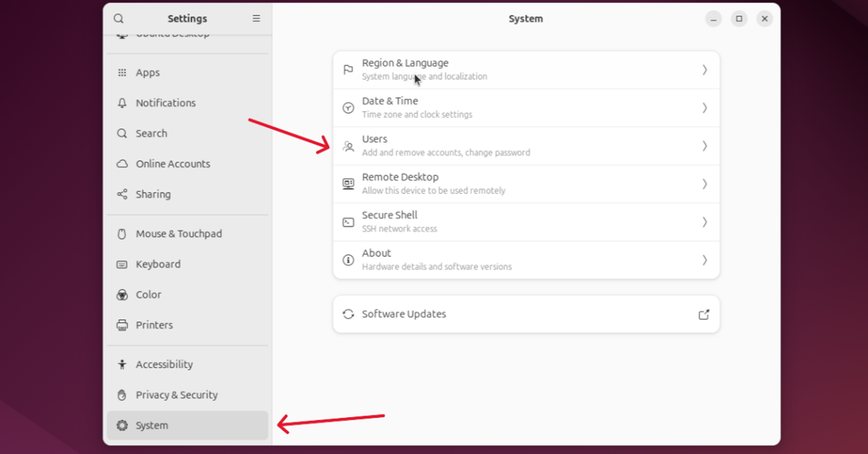868x454 pixels.
Task: Click the Notifications bell icon
Action: 122,103
